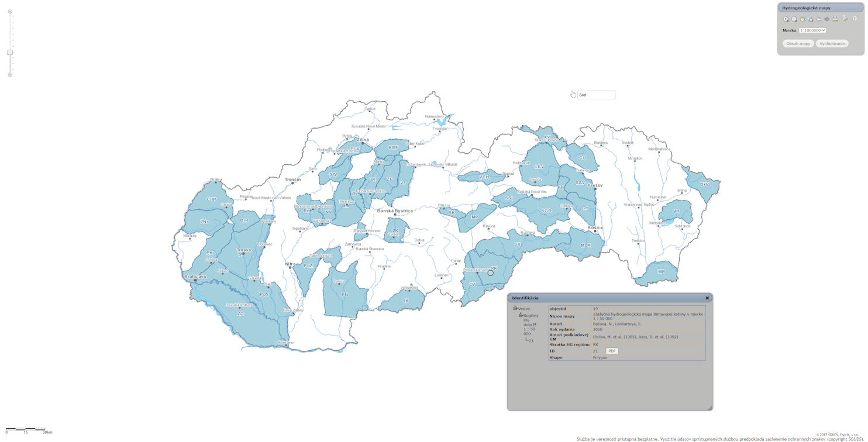The image size is (868, 442).
Task: Select tree item 21 in Identifikácia
Action: point(531,341)
